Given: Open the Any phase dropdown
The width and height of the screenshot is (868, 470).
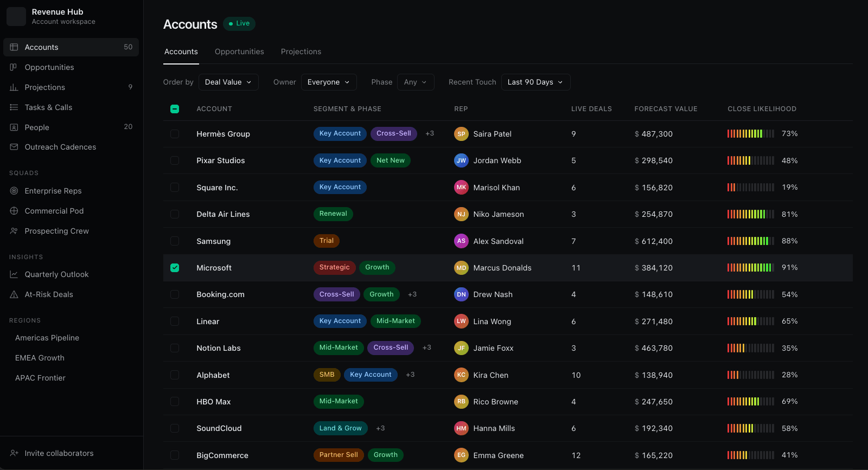Looking at the screenshot, I should [416, 82].
